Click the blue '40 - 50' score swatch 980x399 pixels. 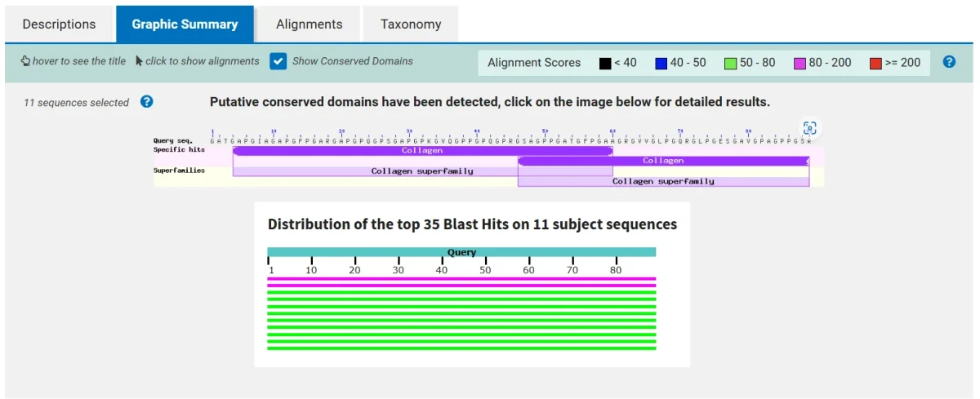661,63
